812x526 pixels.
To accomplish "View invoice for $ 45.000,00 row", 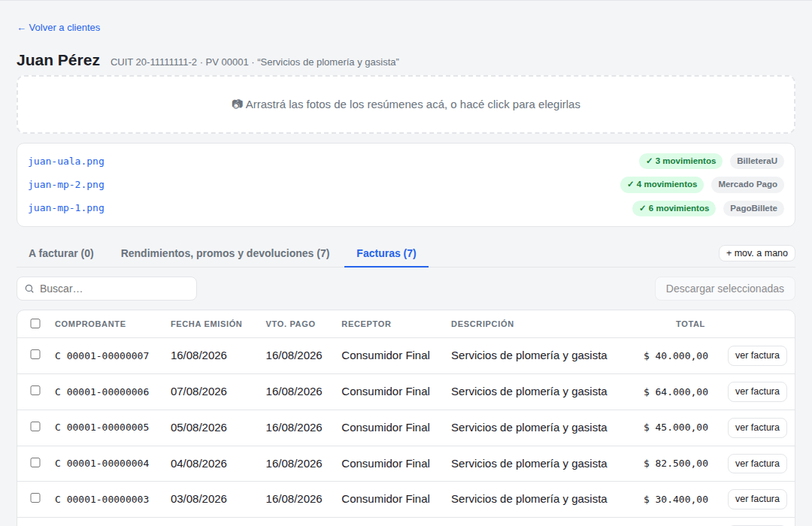I will 757,428.
